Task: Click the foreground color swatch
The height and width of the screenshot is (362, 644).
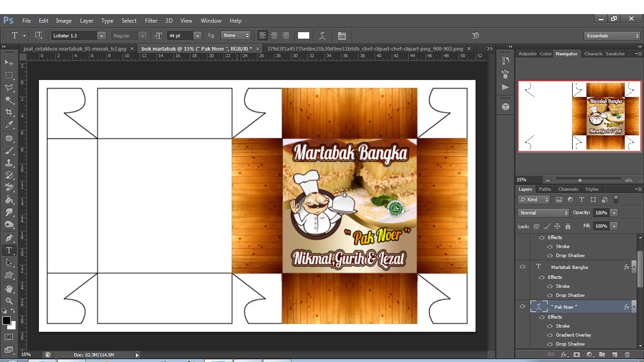Action: pos(7,320)
